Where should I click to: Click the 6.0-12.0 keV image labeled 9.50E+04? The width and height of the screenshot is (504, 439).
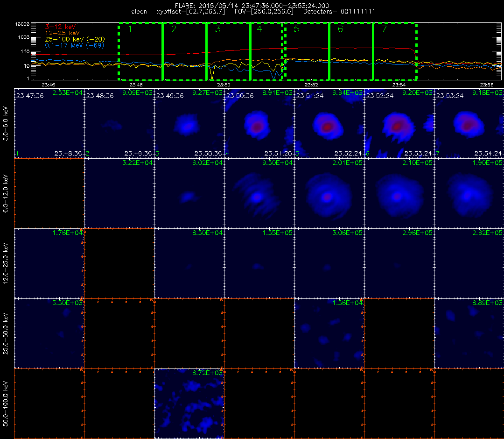[x=259, y=193]
